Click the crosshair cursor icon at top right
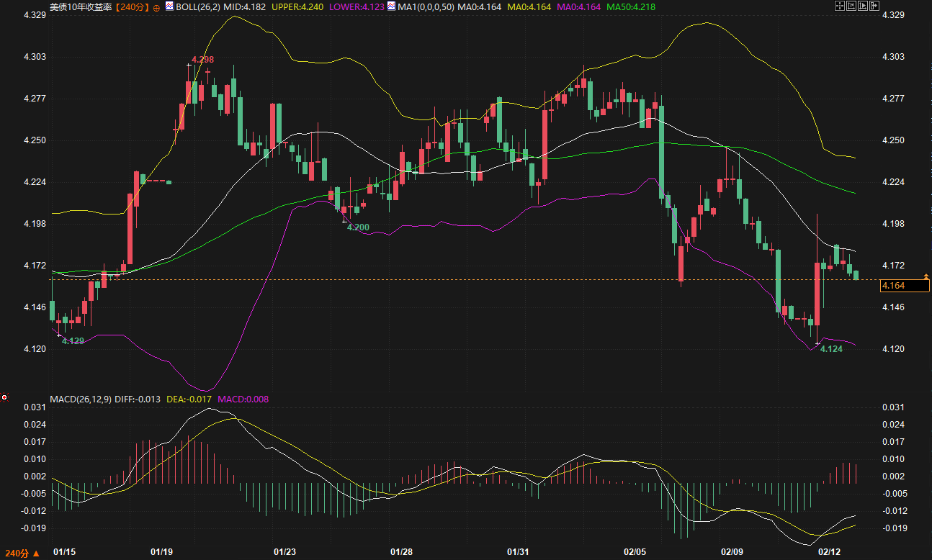 click(839, 6)
